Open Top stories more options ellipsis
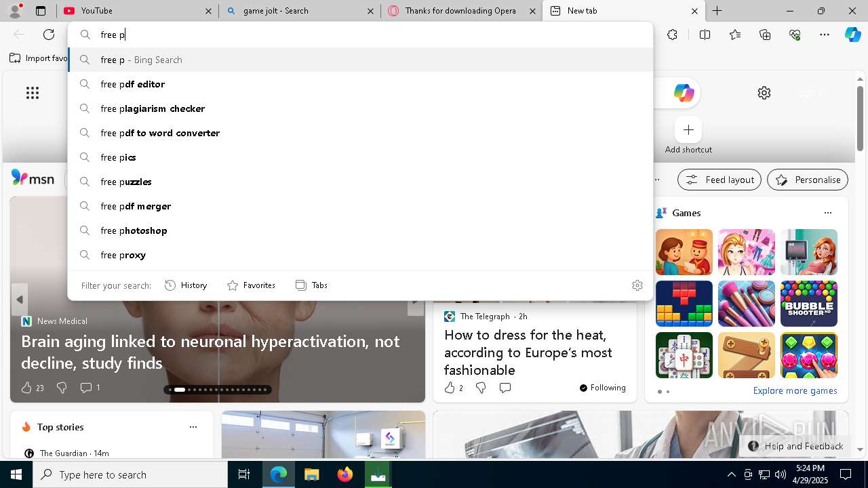The width and height of the screenshot is (868, 488). [x=193, y=427]
